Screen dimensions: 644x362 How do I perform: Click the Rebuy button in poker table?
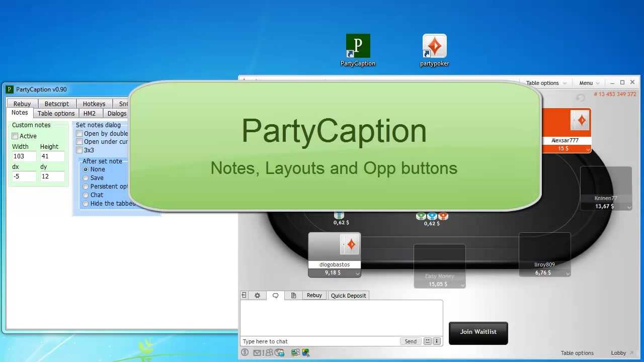(x=314, y=296)
